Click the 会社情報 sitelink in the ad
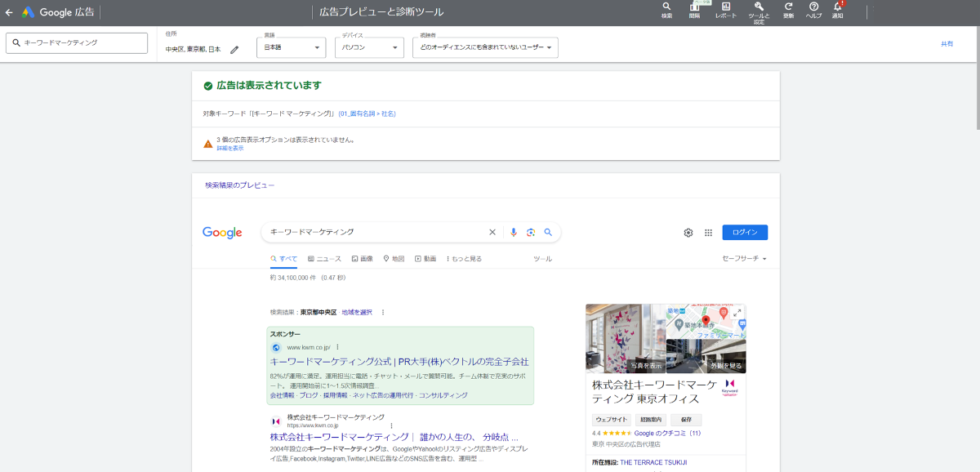Image resolution: width=980 pixels, height=472 pixels. tap(282, 395)
